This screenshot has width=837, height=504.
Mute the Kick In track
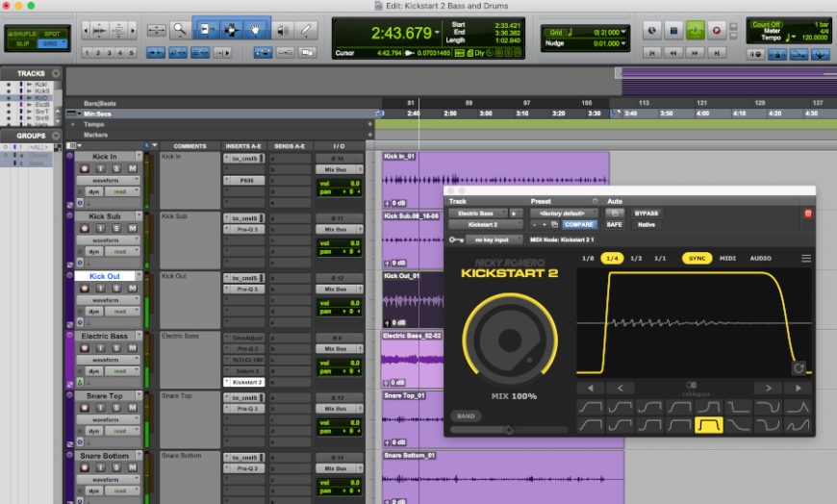coord(132,168)
